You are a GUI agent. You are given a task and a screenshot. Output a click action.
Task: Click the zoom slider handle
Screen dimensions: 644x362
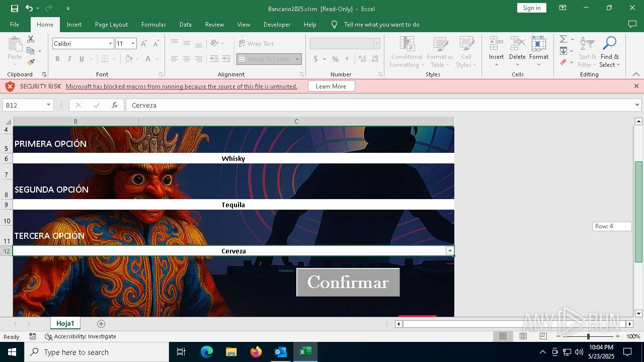588,336
